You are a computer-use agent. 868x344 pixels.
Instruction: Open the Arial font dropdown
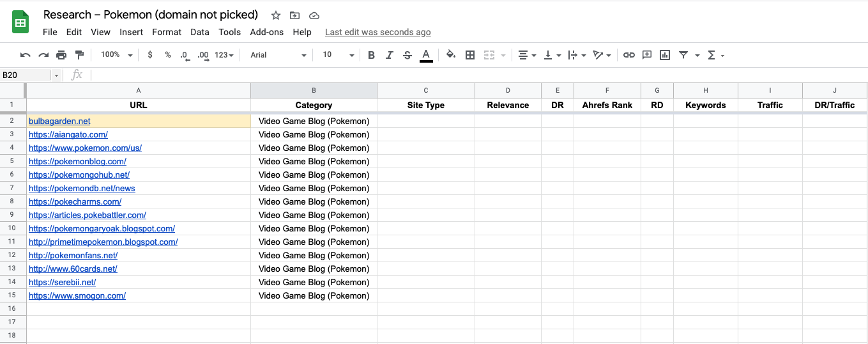(278, 55)
